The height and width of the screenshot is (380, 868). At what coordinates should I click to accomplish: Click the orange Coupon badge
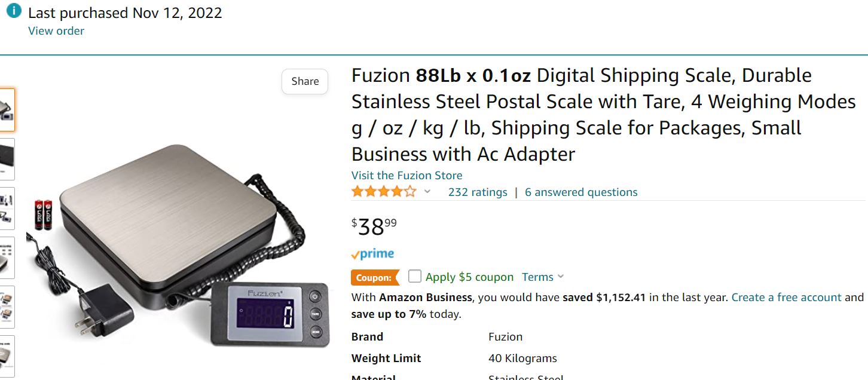[375, 278]
